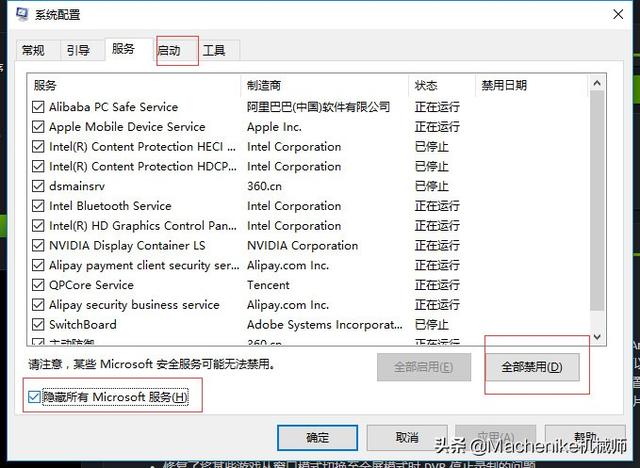Close the 系统配置 window
The height and width of the screenshot is (468, 640).
click(618, 15)
